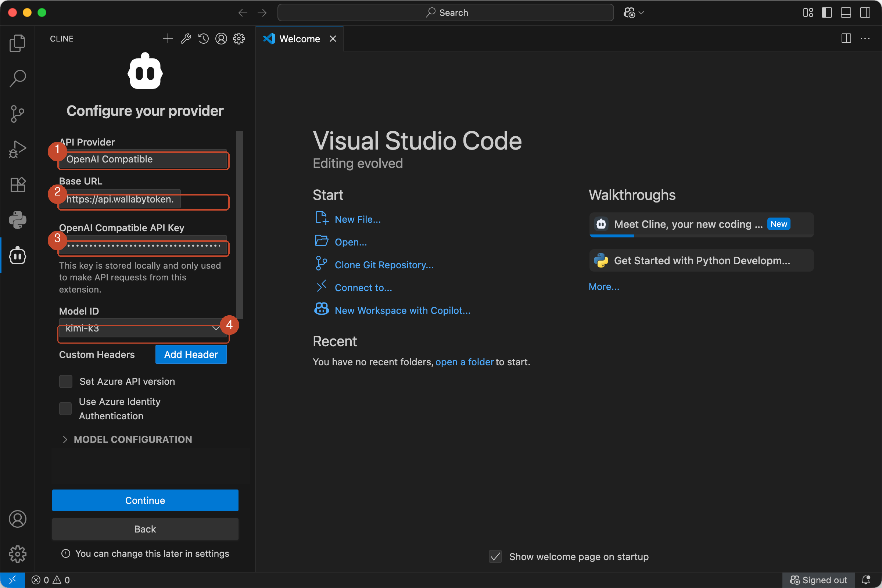882x588 pixels.
Task: Open the Explorer view in activity bar
Action: click(x=17, y=43)
